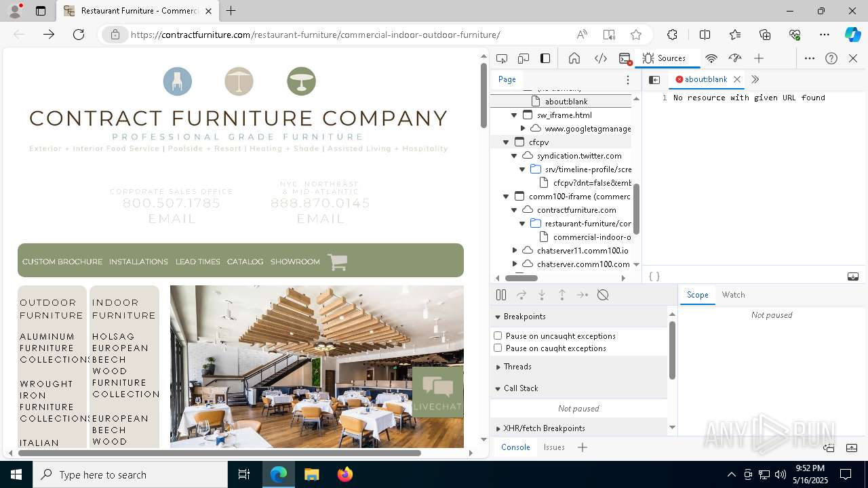The width and height of the screenshot is (868, 488).
Task: Hide the navigator sidebar in Sources
Action: pos(654,79)
